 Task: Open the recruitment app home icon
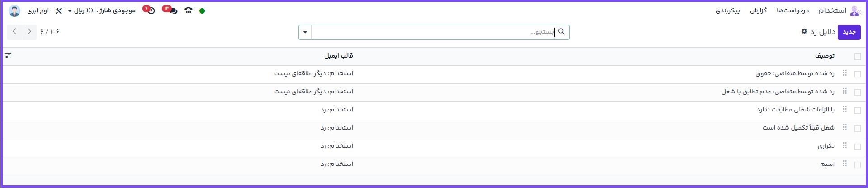point(855,11)
